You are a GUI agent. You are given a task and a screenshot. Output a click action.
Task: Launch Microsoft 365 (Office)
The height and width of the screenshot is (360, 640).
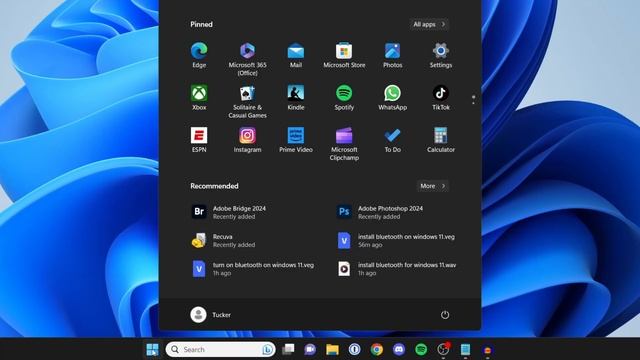point(247,59)
